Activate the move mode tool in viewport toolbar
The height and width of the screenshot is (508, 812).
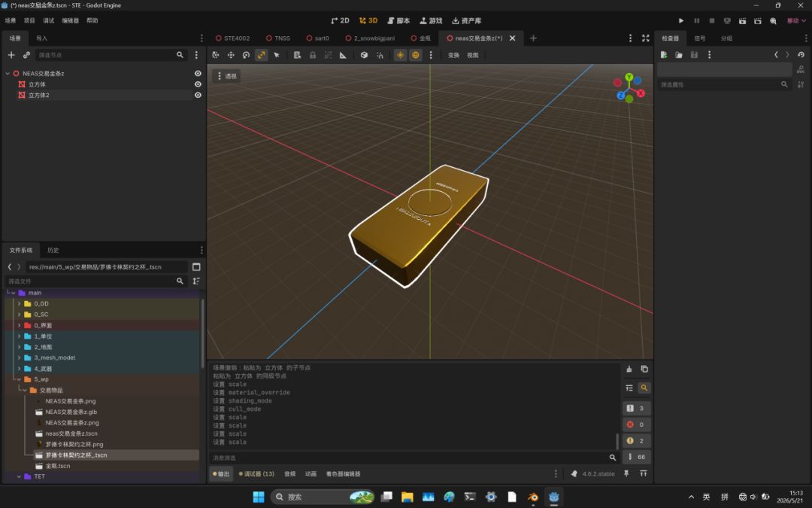tap(231, 55)
